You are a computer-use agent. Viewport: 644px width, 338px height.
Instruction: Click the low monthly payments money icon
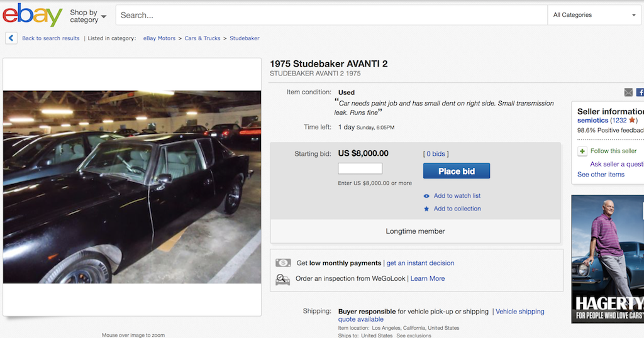283,263
